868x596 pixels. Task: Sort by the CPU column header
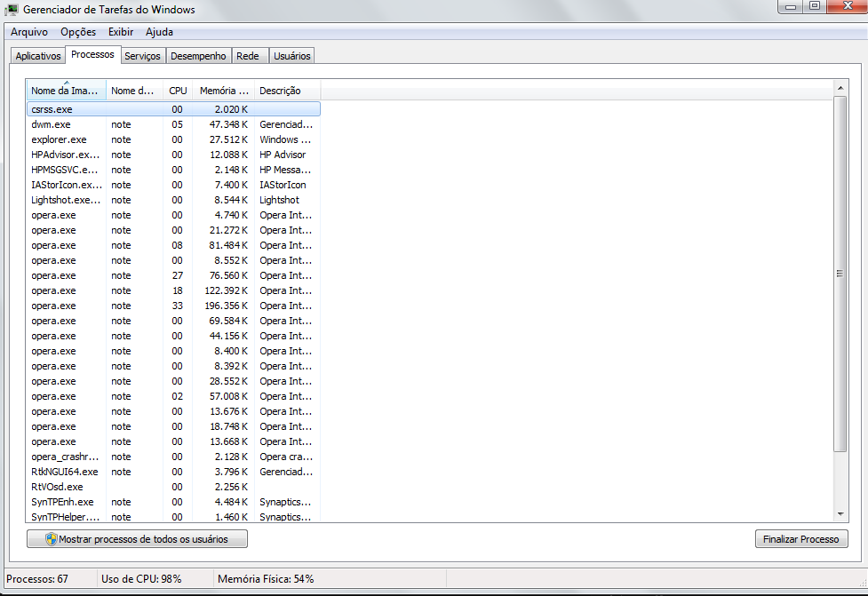178,91
